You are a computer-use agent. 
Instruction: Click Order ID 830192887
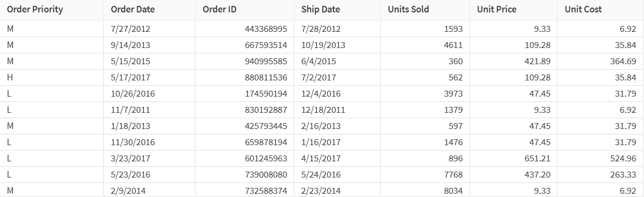tap(245, 110)
